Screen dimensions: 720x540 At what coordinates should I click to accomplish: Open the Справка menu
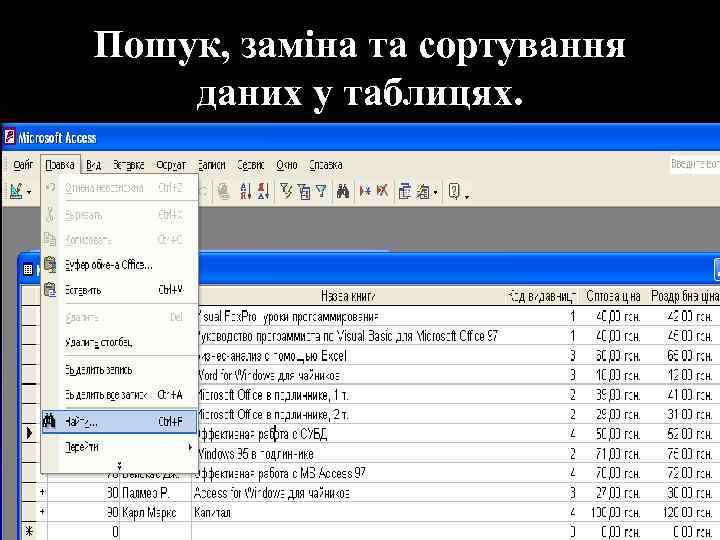pyautogui.click(x=326, y=165)
